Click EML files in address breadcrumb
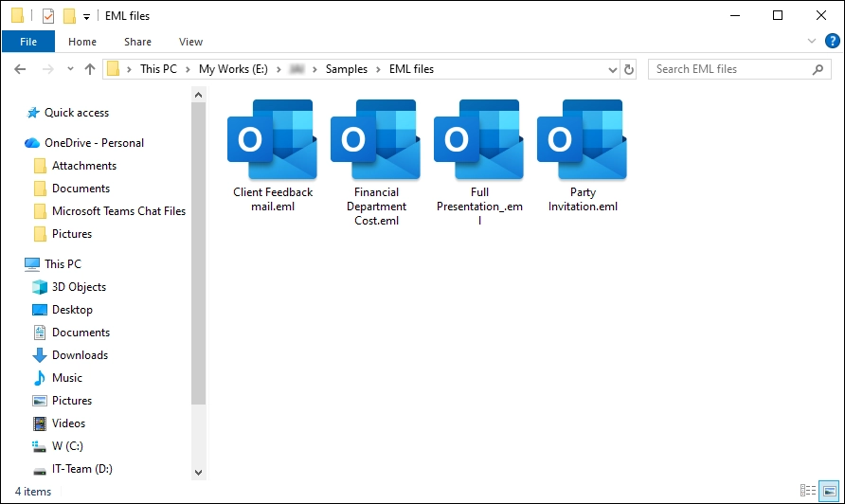This screenshot has height=504, width=845. 411,69
